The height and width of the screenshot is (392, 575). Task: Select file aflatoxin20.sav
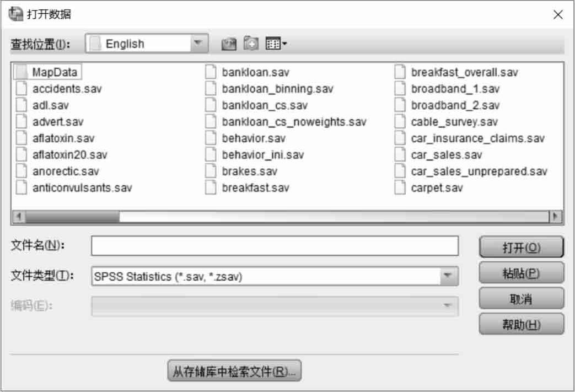[62, 155]
